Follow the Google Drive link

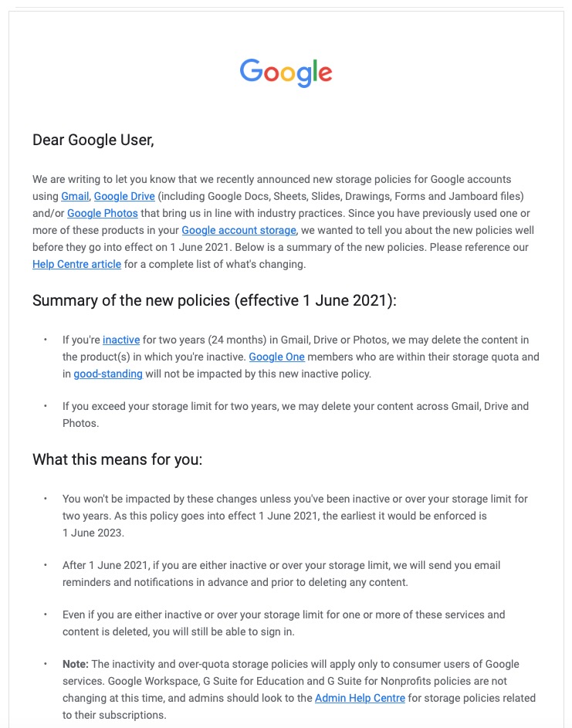coord(124,197)
